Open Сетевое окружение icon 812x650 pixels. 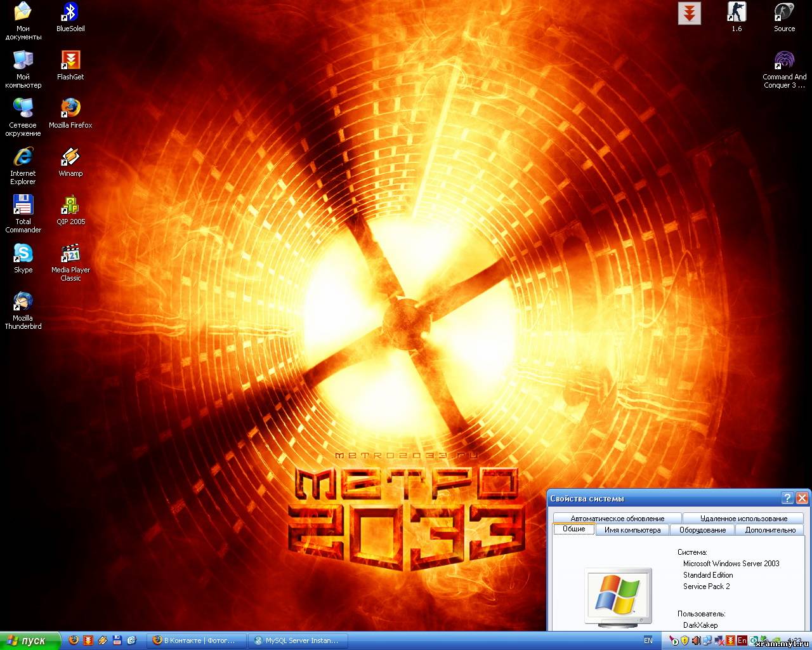tap(23, 117)
